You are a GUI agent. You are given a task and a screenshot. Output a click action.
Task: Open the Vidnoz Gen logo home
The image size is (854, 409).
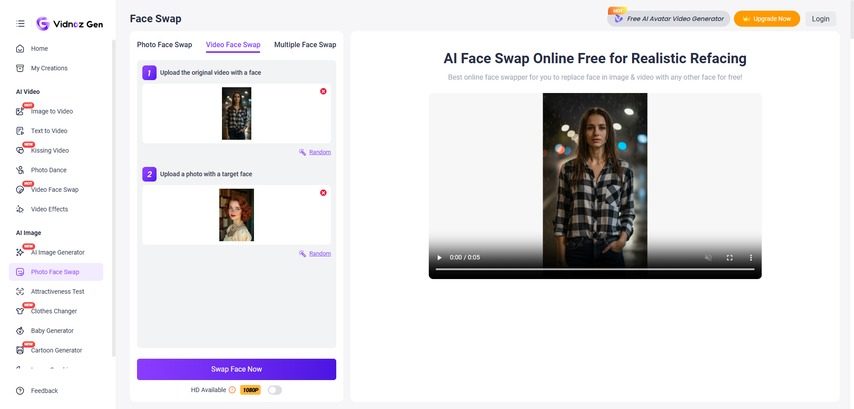click(69, 23)
